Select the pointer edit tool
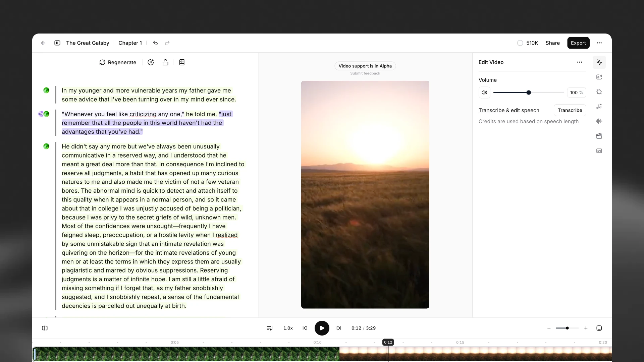This screenshot has width=644, height=362. (x=599, y=62)
